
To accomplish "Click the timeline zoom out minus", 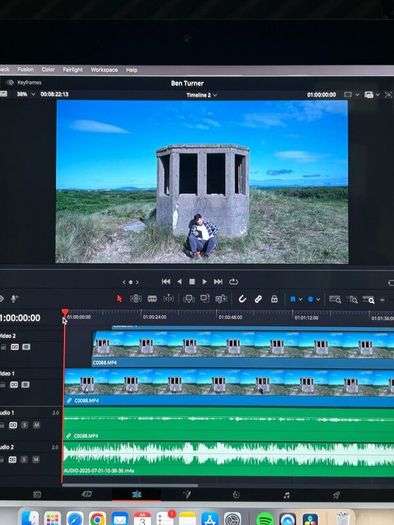I will pyautogui.click(x=382, y=300).
